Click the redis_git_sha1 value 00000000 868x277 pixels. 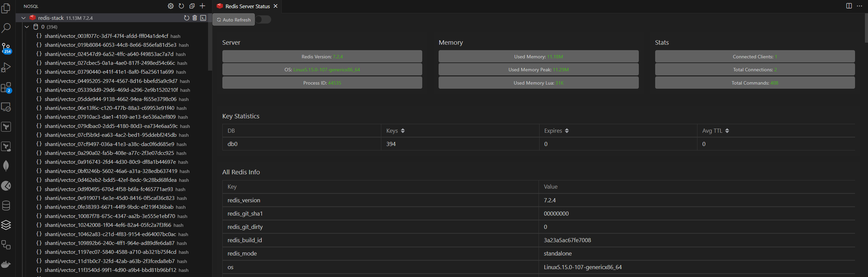tap(556, 214)
